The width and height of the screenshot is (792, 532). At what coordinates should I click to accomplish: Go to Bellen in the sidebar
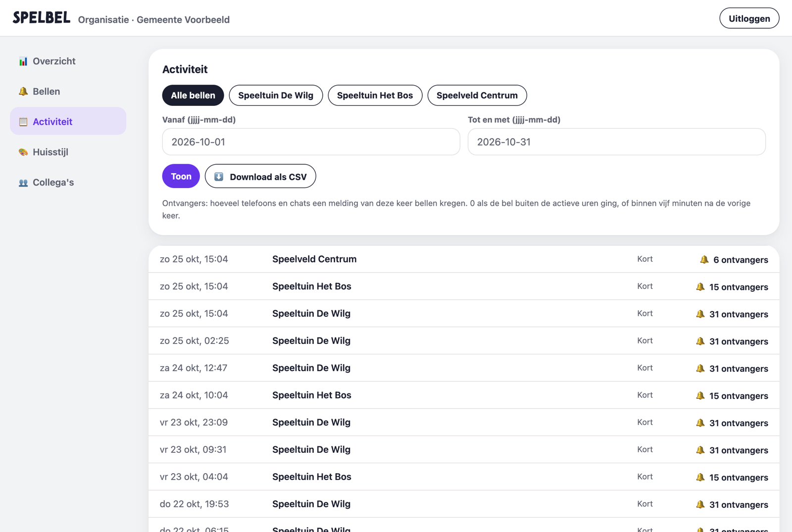point(68,91)
